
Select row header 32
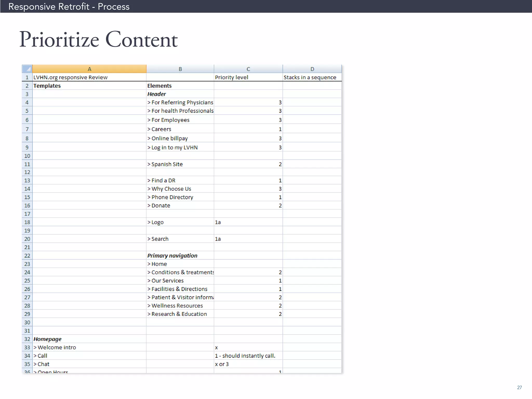(x=27, y=339)
